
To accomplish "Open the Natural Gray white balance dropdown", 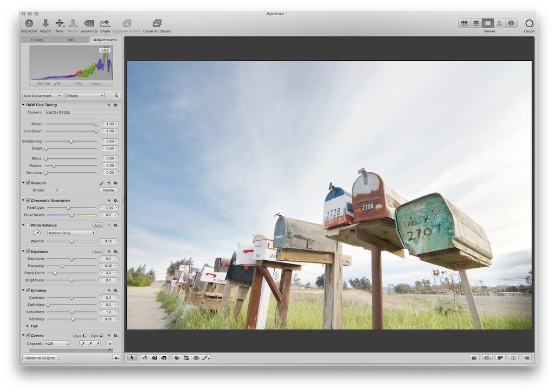I will click(x=72, y=233).
